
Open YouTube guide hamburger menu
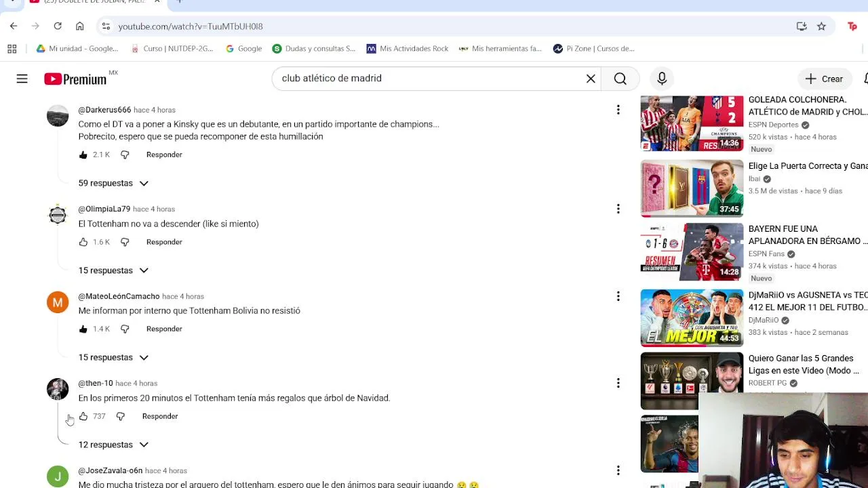point(22,79)
